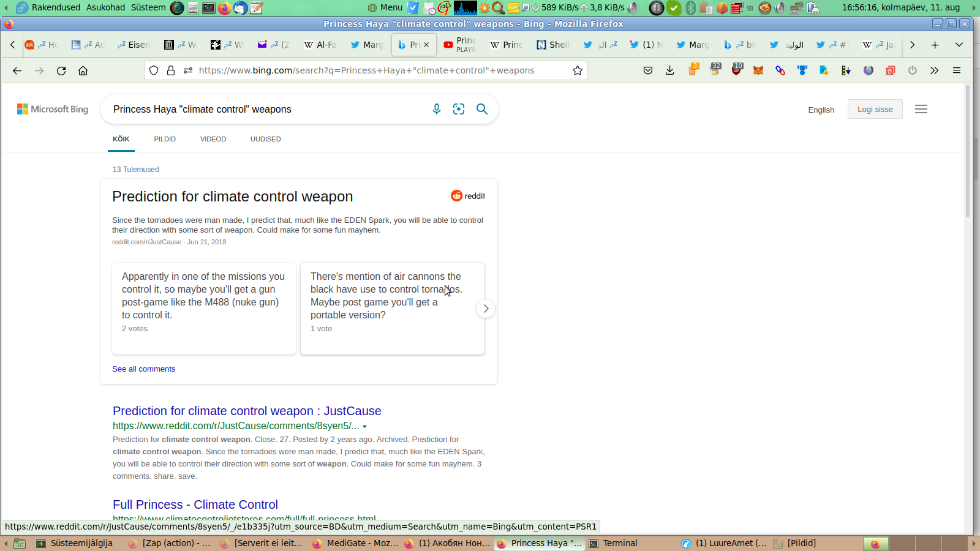The height and width of the screenshot is (551, 980).
Task: Click the grey power button extension
Action: pos(913,70)
